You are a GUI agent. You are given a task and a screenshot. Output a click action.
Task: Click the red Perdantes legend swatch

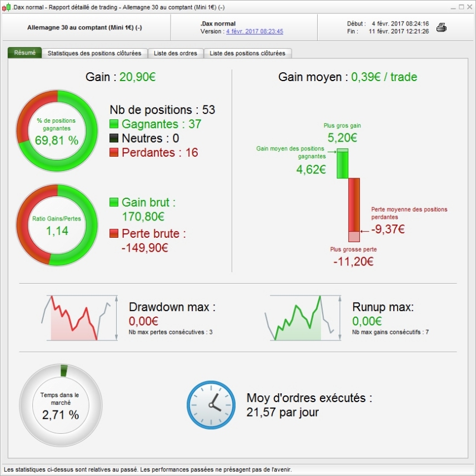click(114, 152)
